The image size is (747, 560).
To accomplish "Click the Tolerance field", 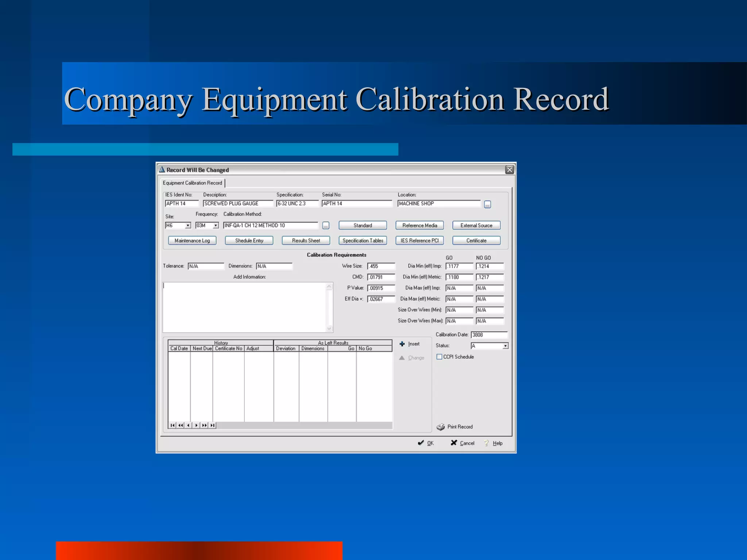I will tap(206, 266).
